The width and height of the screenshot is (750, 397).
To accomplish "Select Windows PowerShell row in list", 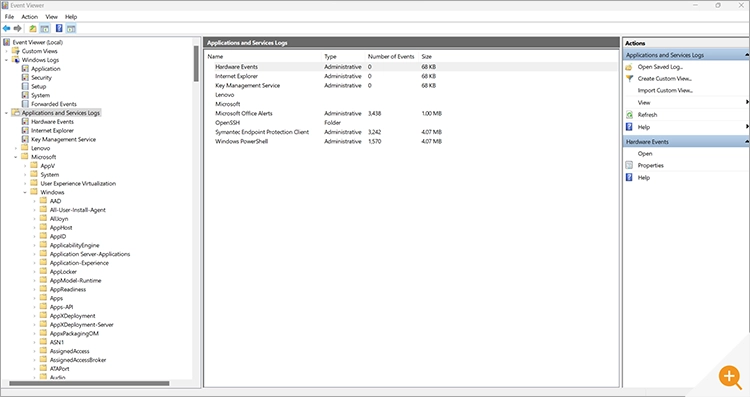I will point(411,142).
